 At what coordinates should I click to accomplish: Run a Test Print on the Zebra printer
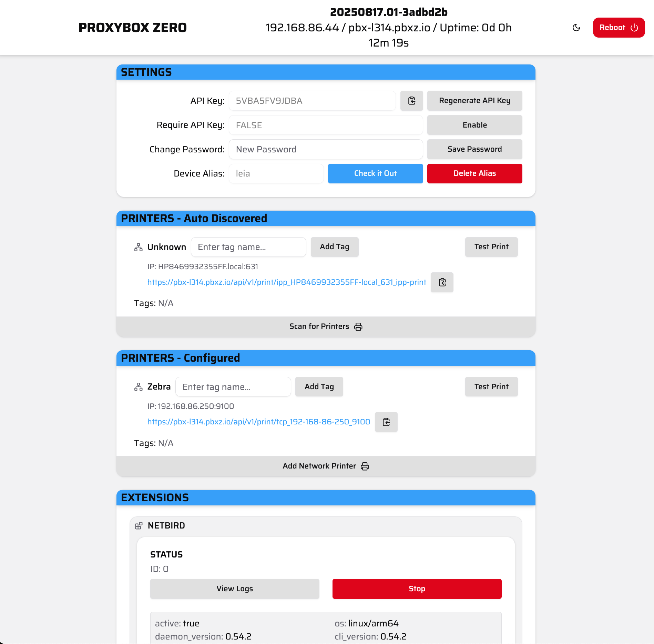click(x=491, y=386)
